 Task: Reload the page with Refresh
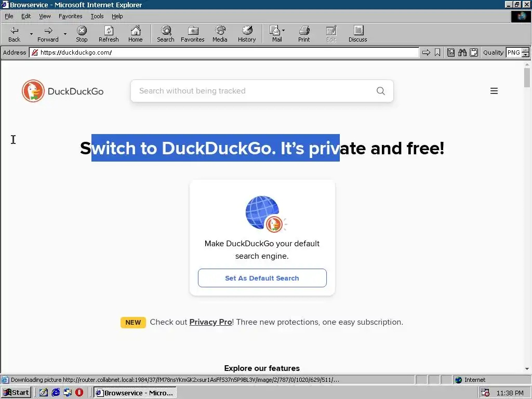click(109, 34)
